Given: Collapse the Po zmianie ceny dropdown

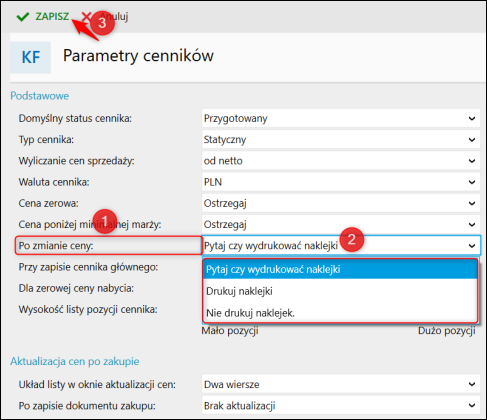Looking at the screenshot, I should (341, 246).
